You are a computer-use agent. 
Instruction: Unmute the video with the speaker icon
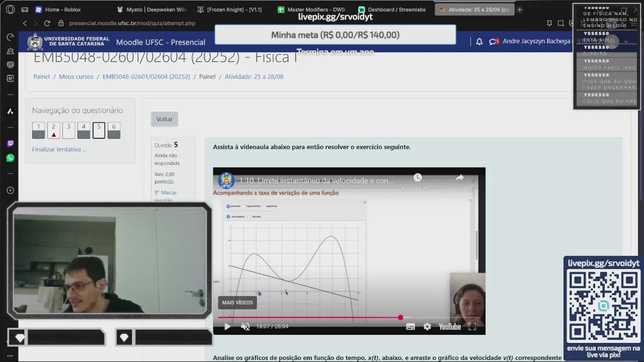click(x=245, y=326)
